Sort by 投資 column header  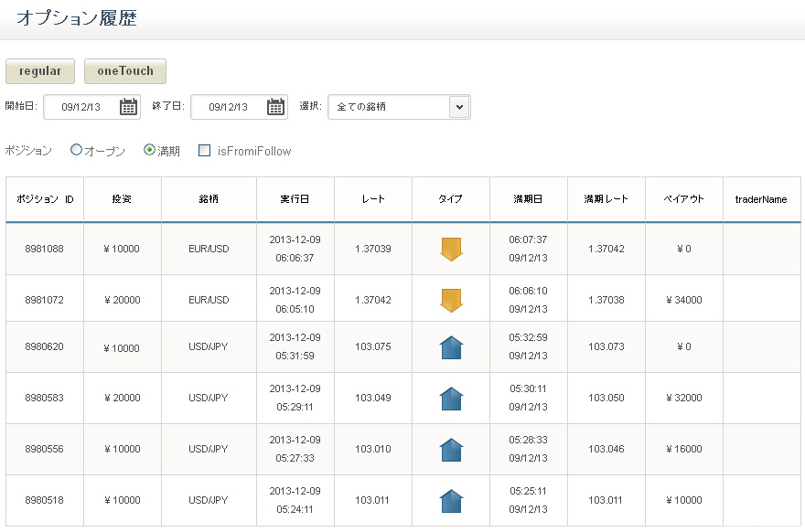[122, 199]
